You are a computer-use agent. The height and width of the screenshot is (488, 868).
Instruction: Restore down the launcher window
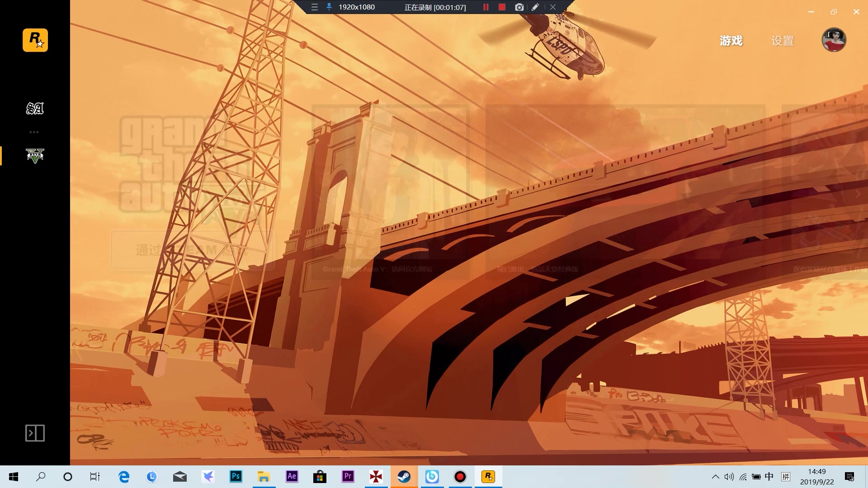(834, 12)
